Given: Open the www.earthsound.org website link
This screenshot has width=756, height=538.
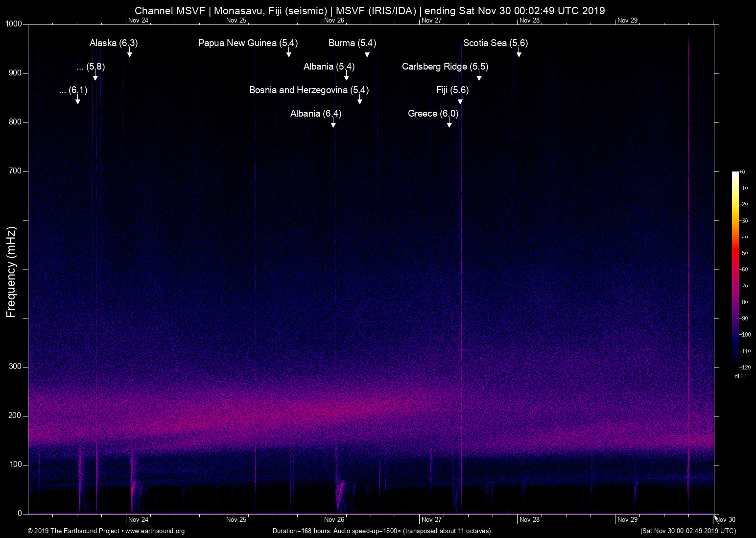Looking at the screenshot, I should click(155, 531).
